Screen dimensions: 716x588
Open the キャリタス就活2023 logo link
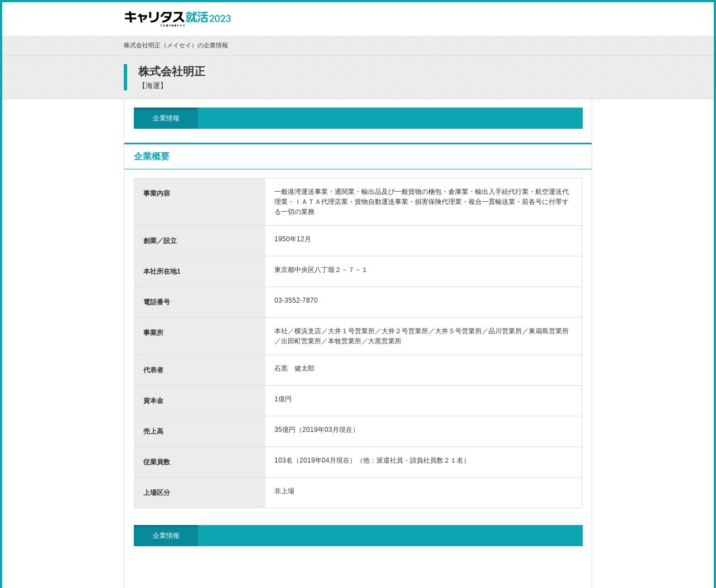[x=177, y=18]
